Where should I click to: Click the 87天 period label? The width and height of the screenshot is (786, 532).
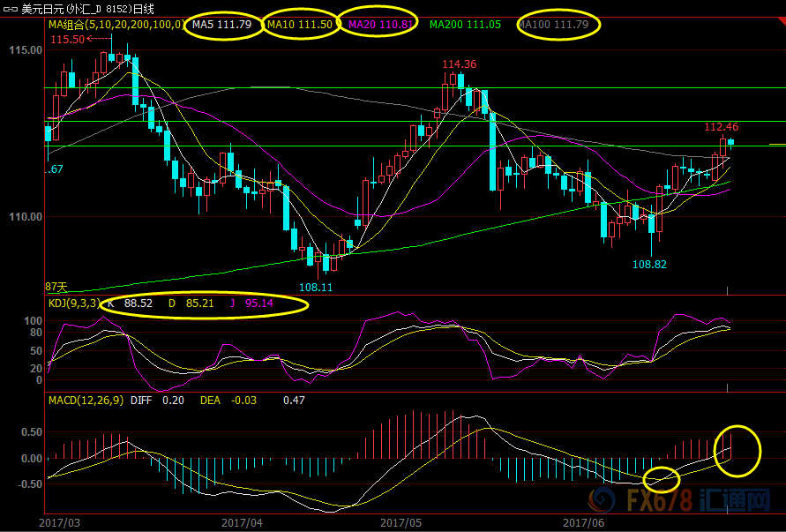(56, 287)
